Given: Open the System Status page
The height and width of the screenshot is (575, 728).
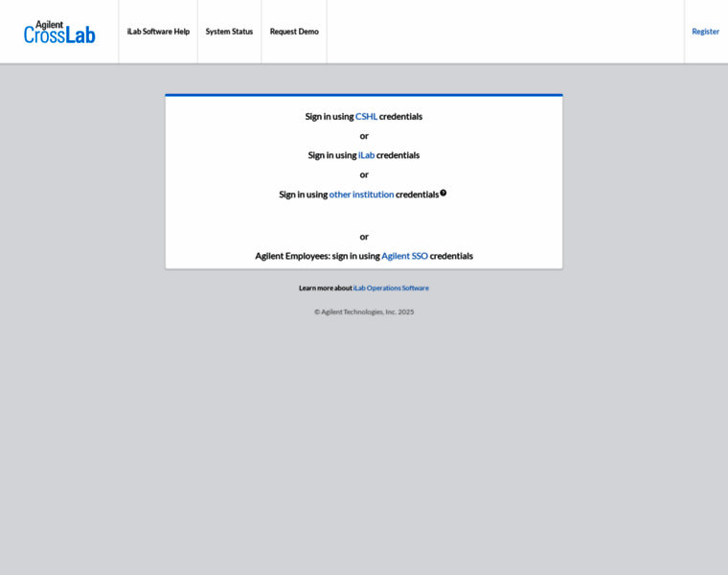Looking at the screenshot, I should (229, 32).
